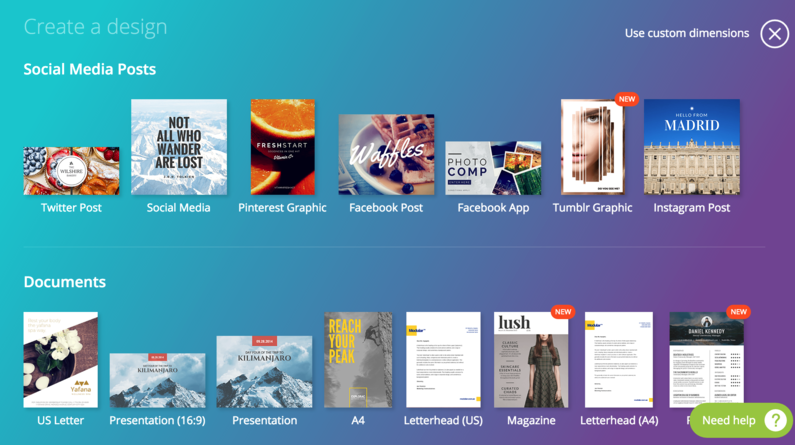795x445 pixels.
Task: Select the Facebook Post waffles thumbnail
Action: pos(386,155)
